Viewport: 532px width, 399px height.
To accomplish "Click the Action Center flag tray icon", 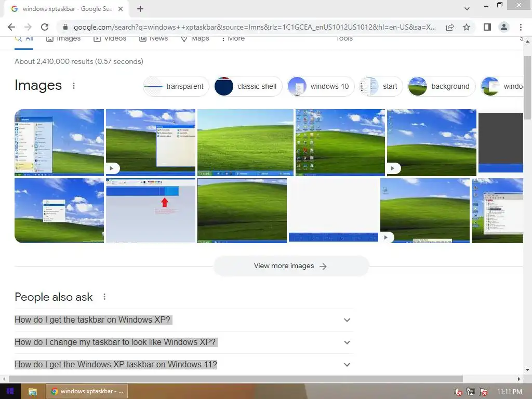I will point(483,392).
